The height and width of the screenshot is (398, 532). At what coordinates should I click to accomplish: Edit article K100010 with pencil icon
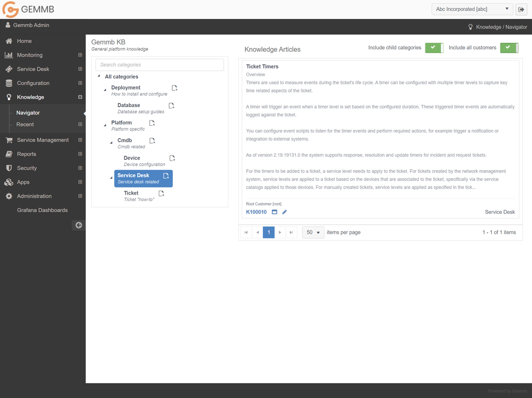pos(284,212)
